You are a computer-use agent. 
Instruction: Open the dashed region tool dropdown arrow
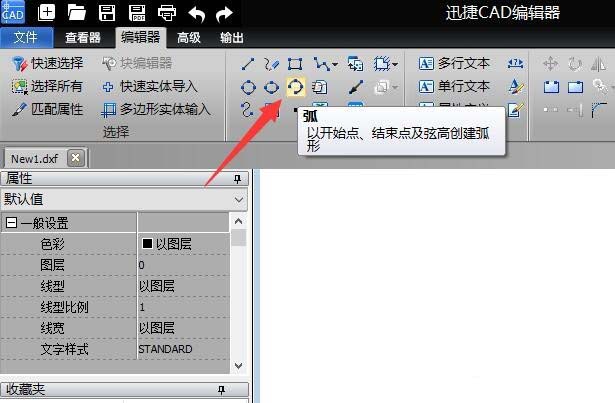tap(395, 64)
